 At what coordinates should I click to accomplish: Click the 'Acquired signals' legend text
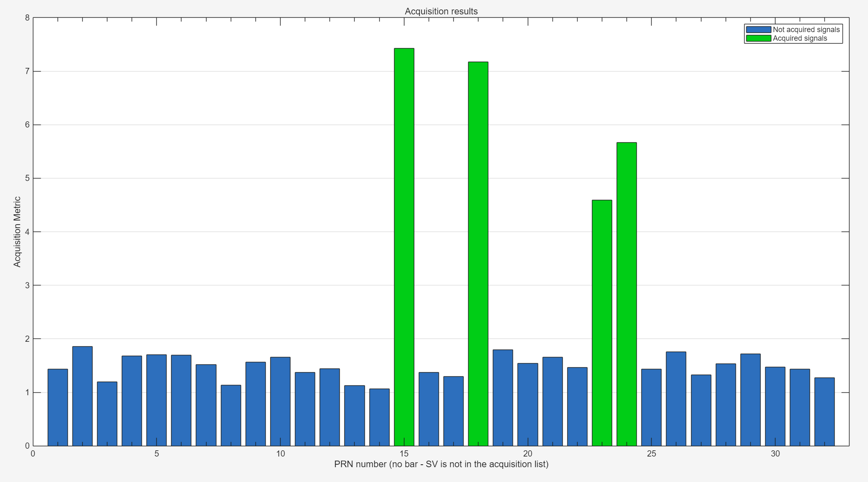(x=800, y=38)
